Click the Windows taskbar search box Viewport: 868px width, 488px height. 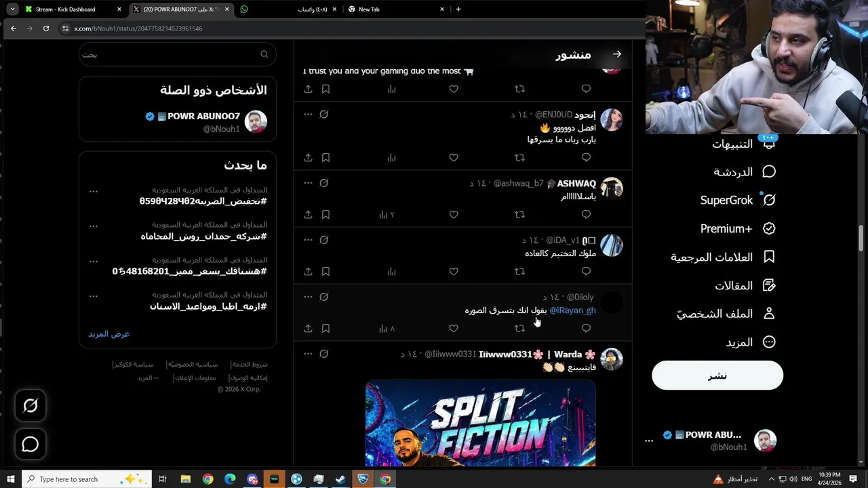pos(87,479)
